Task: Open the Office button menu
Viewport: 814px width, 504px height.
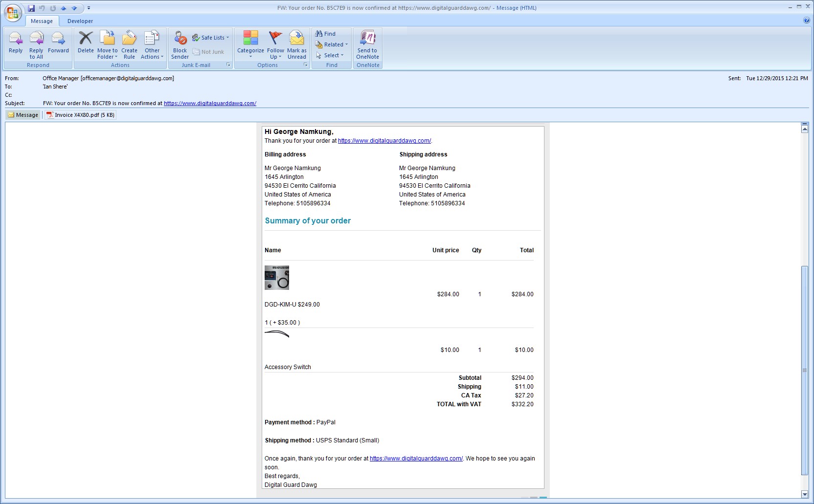Action: point(13,12)
